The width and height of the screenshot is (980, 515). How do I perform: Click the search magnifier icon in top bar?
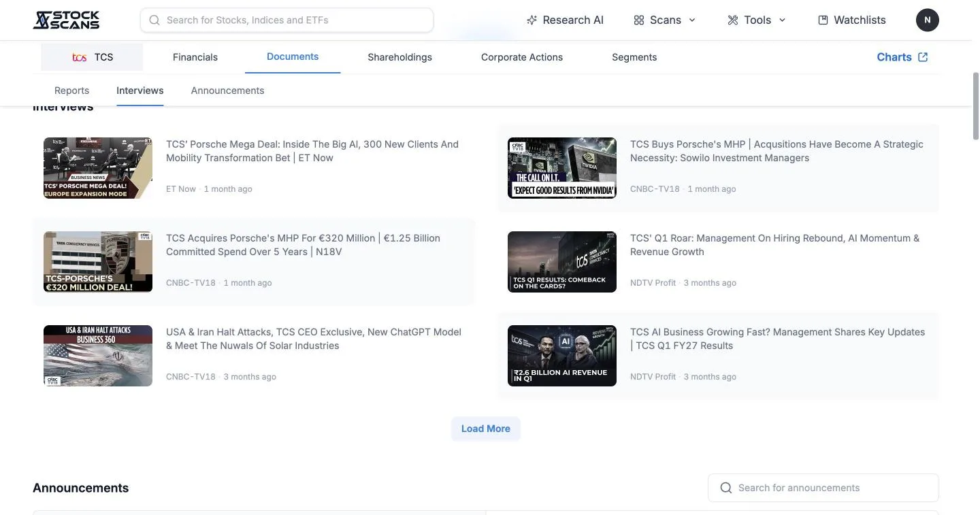point(154,20)
